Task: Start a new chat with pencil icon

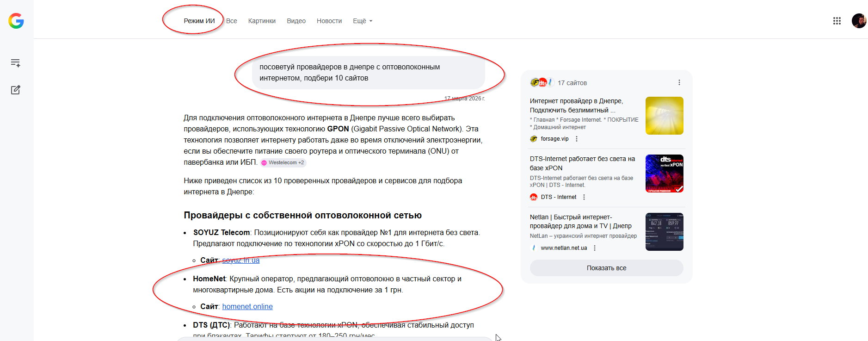Action: point(15,90)
